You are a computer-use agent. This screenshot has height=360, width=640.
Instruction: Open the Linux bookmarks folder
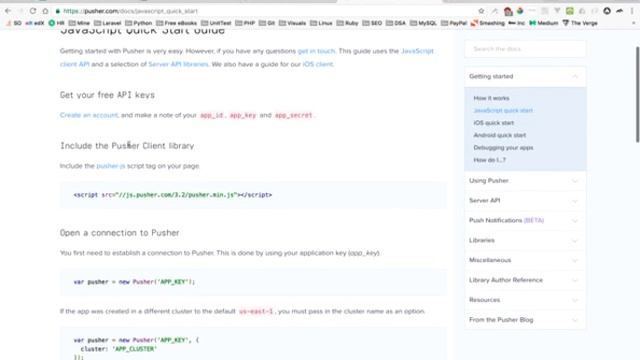click(321, 23)
